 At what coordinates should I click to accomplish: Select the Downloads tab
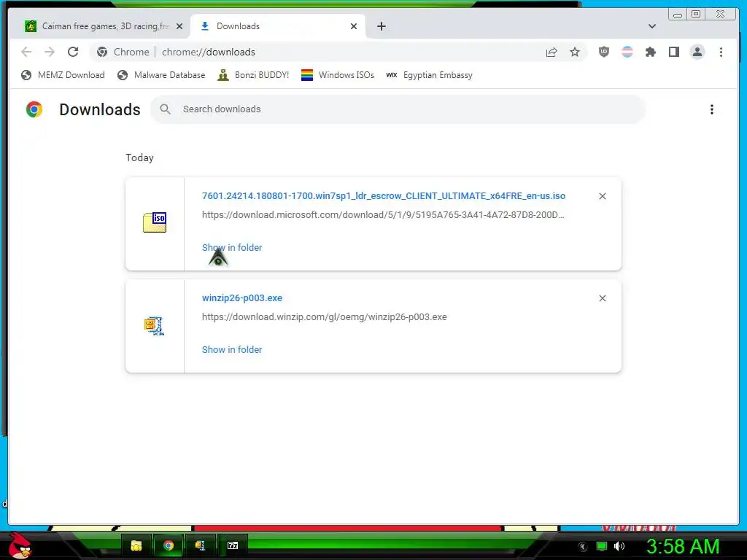click(278, 26)
